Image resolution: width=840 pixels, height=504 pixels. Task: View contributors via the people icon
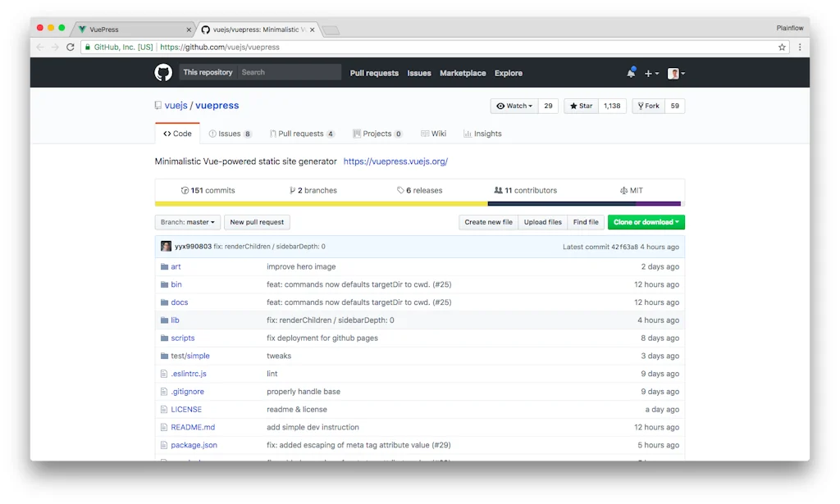click(499, 190)
